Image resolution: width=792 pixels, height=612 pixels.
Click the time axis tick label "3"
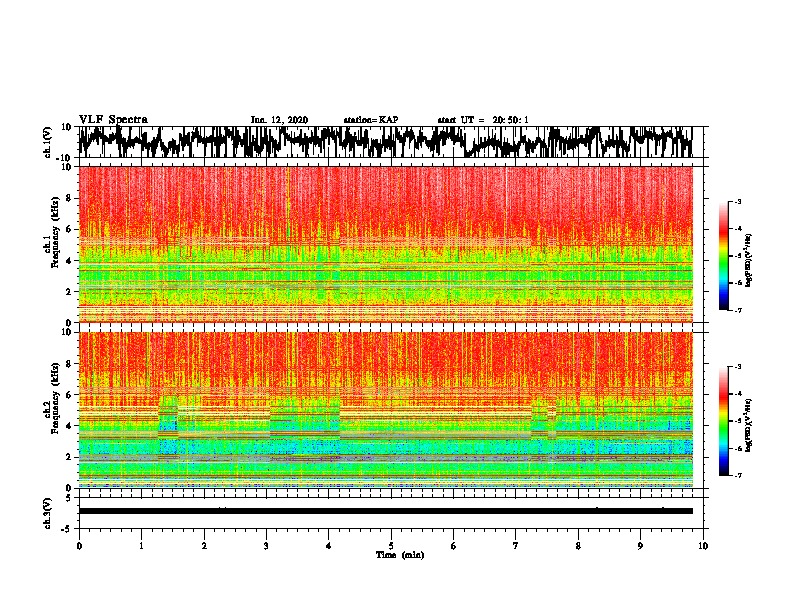click(266, 546)
